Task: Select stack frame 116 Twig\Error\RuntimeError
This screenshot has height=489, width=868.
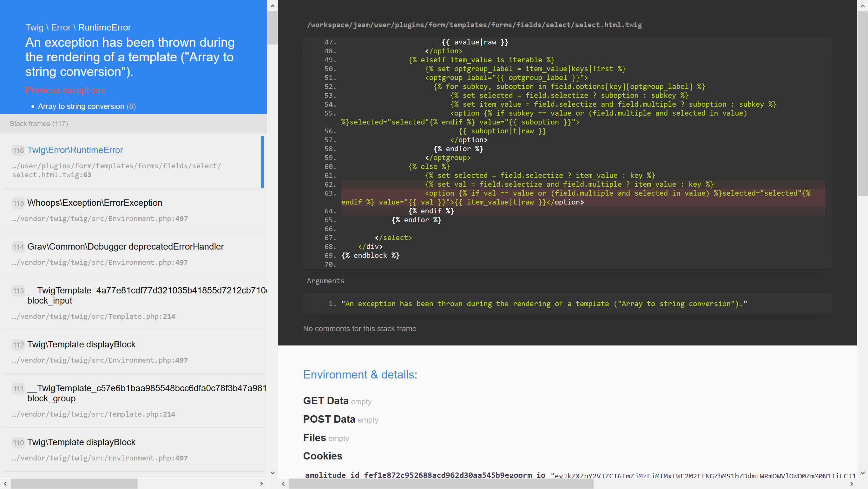Action: pos(134,162)
